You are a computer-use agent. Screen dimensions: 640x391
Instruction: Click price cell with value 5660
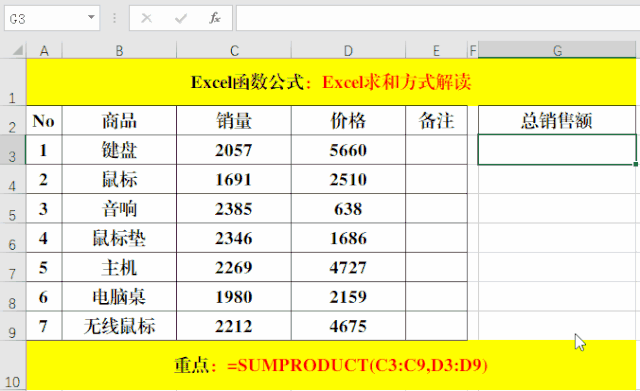point(348,150)
